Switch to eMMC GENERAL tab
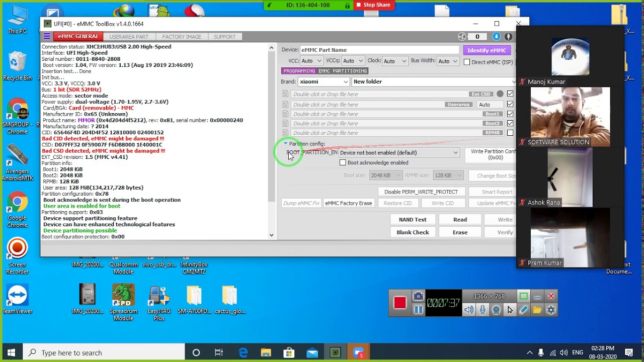Viewport: 644px width, 362px height. (x=78, y=36)
